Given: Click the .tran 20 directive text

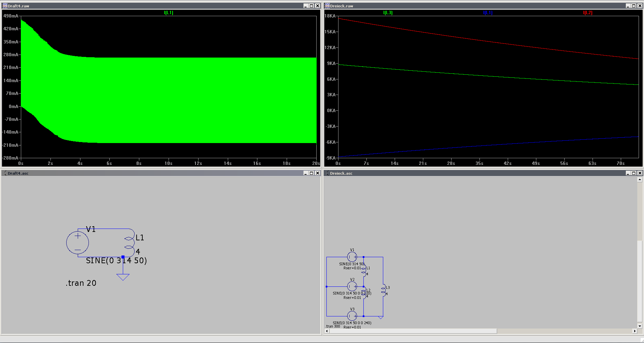Looking at the screenshot, I should coord(81,283).
